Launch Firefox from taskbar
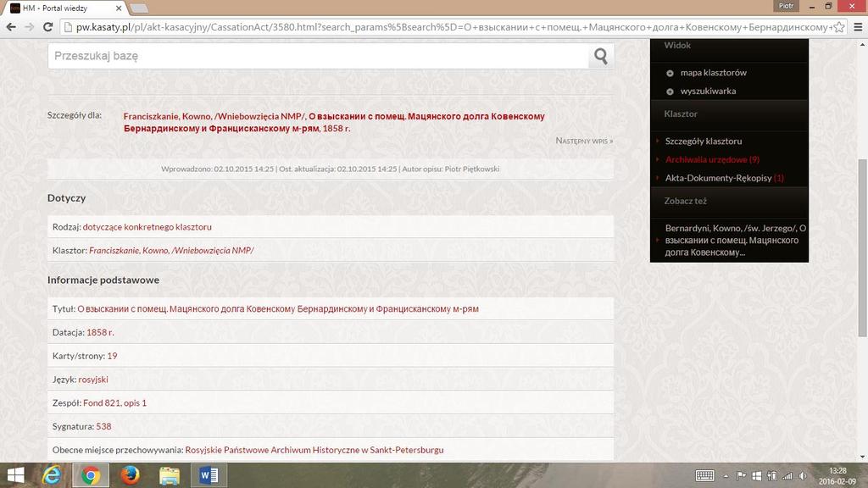This screenshot has width=868, height=488. click(130, 475)
